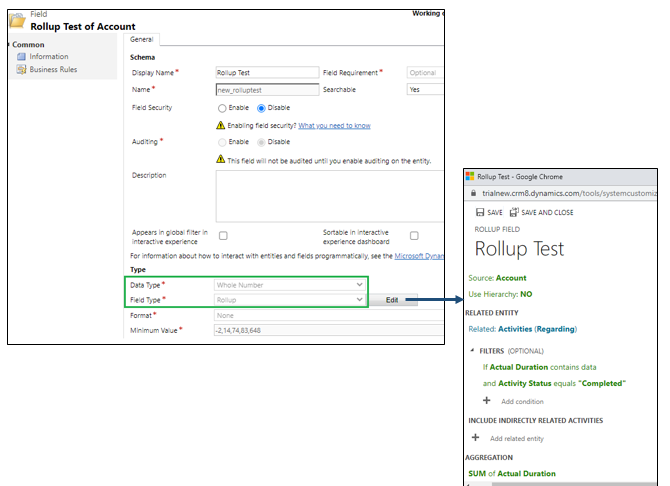The width and height of the screenshot is (670, 486).
Task: Select Disable for Auditing
Action: pyautogui.click(x=261, y=142)
